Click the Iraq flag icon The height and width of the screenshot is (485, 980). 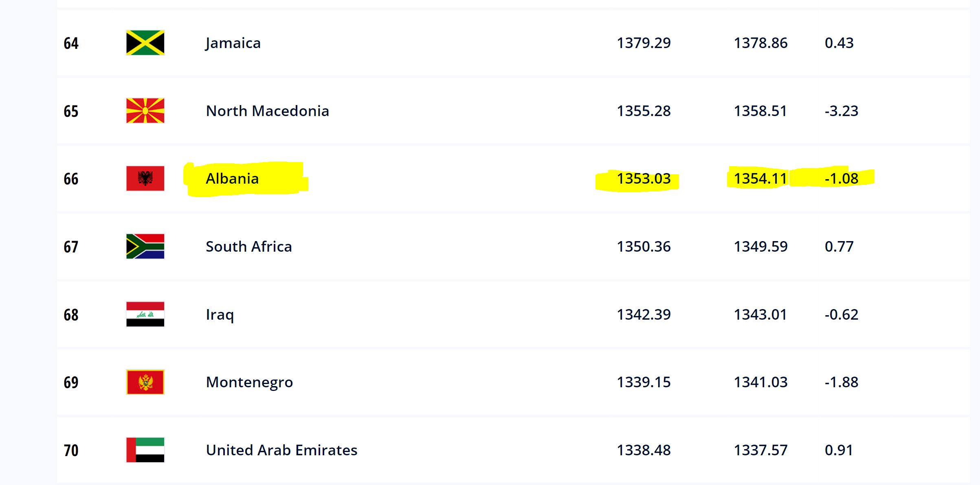click(145, 314)
